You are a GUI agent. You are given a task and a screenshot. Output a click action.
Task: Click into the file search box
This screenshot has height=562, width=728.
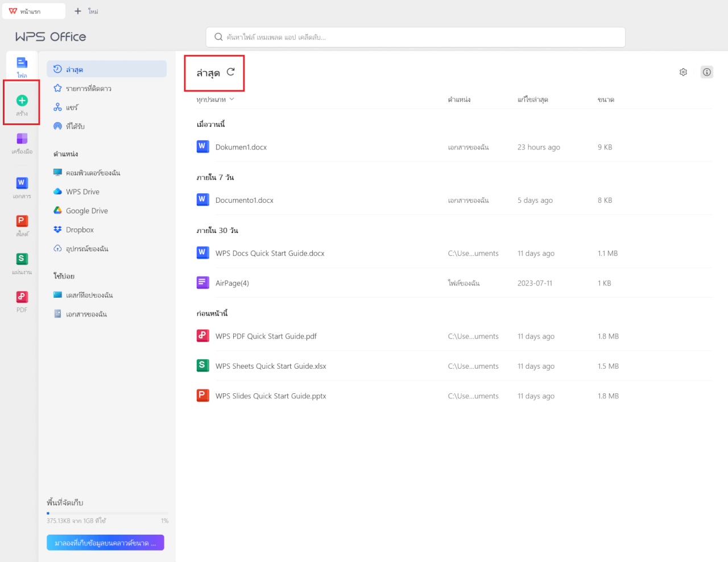(x=415, y=37)
